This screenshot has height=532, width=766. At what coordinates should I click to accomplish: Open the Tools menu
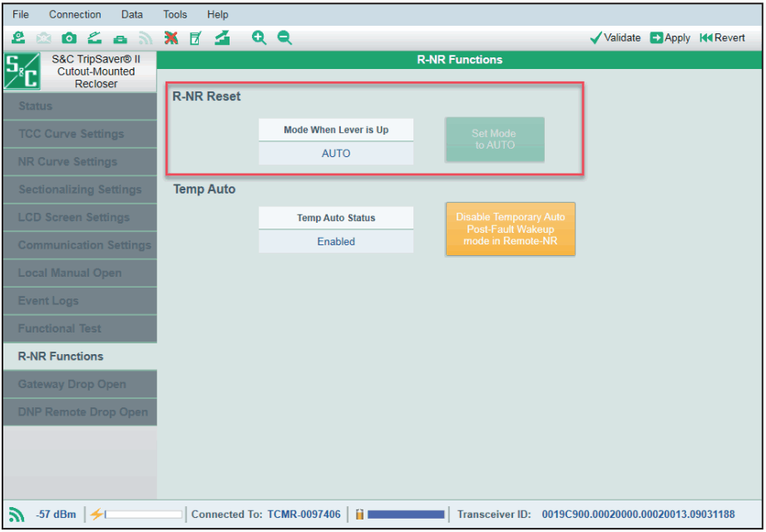[175, 15]
